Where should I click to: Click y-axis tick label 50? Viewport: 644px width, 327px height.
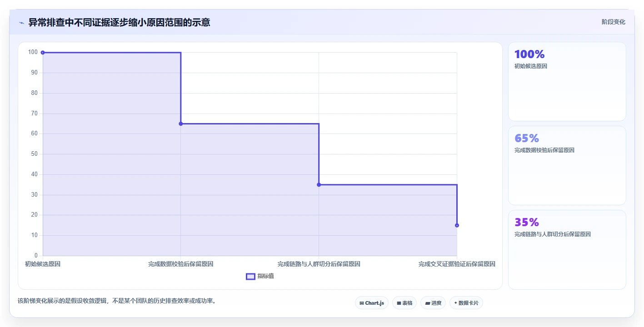[35, 154]
